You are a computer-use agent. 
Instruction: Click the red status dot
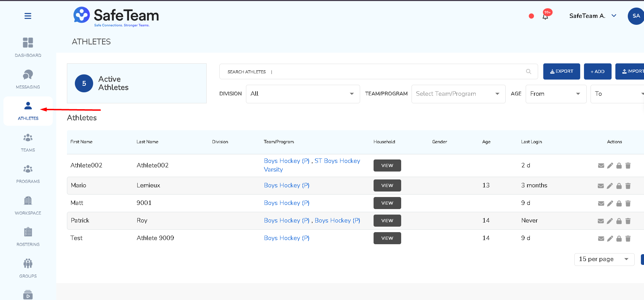click(531, 16)
